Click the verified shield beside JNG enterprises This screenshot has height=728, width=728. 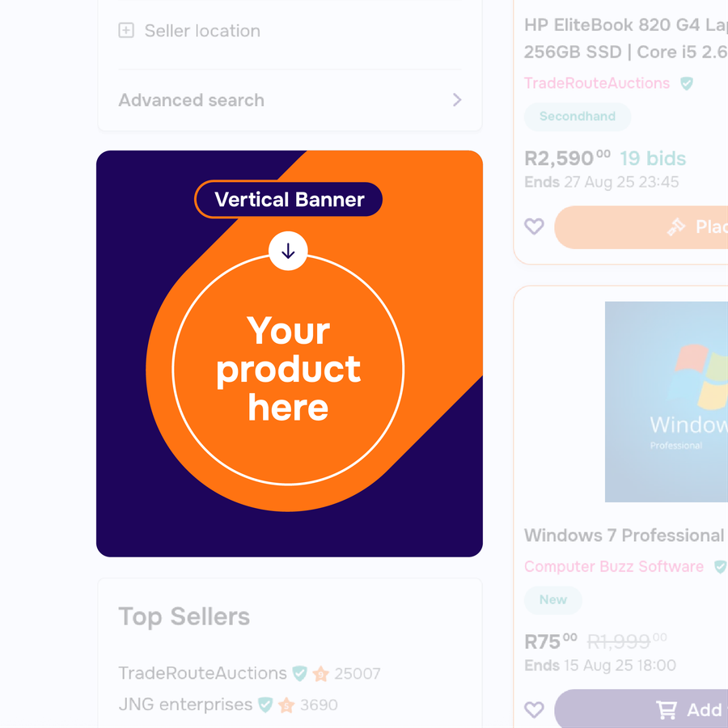tap(265, 705)
